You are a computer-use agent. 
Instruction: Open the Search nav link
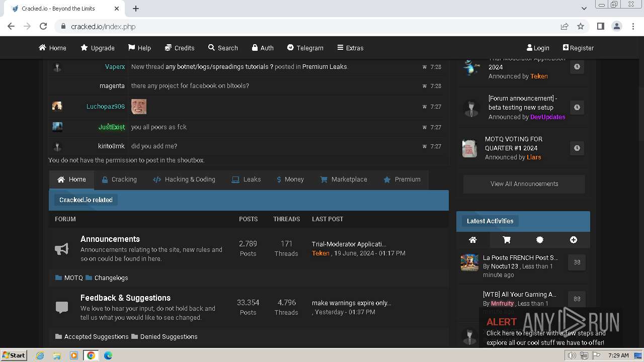[223, 48]
